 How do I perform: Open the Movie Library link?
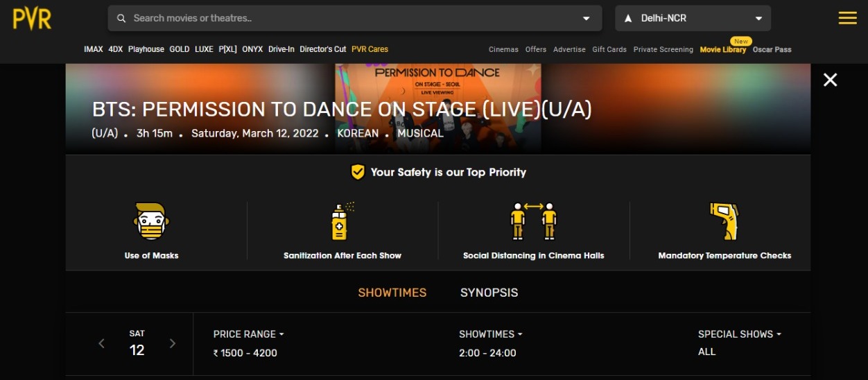coord(723,50)
